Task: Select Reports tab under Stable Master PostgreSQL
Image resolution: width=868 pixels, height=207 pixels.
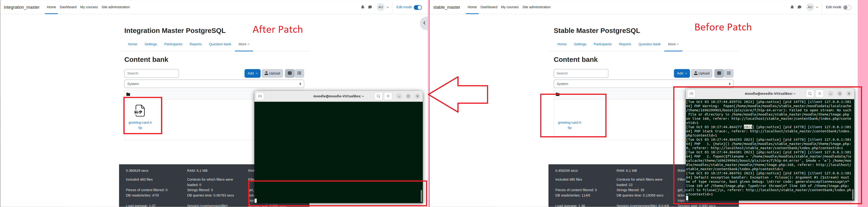Action: 625,44
